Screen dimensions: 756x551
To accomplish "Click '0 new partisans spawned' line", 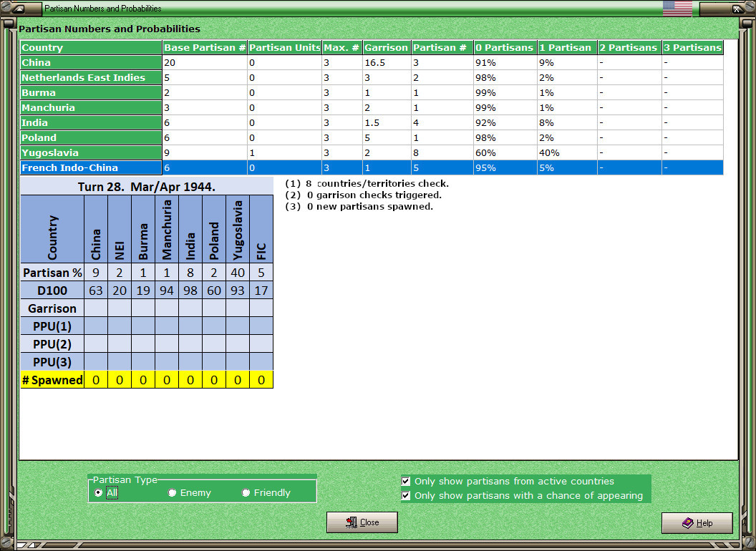I will [x=359, y=206].
